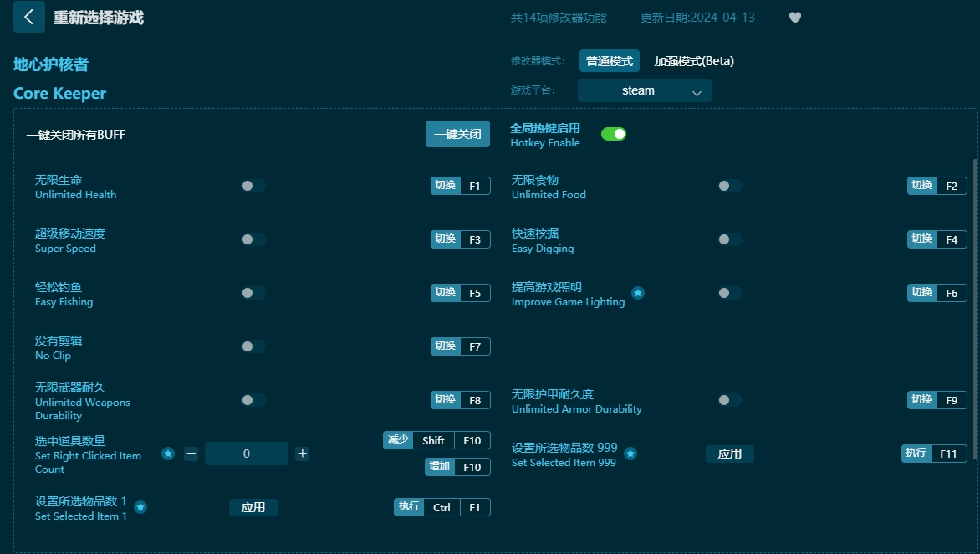
Task: Click star icon beside Set Selected Item 1
Action: [140, 507]
